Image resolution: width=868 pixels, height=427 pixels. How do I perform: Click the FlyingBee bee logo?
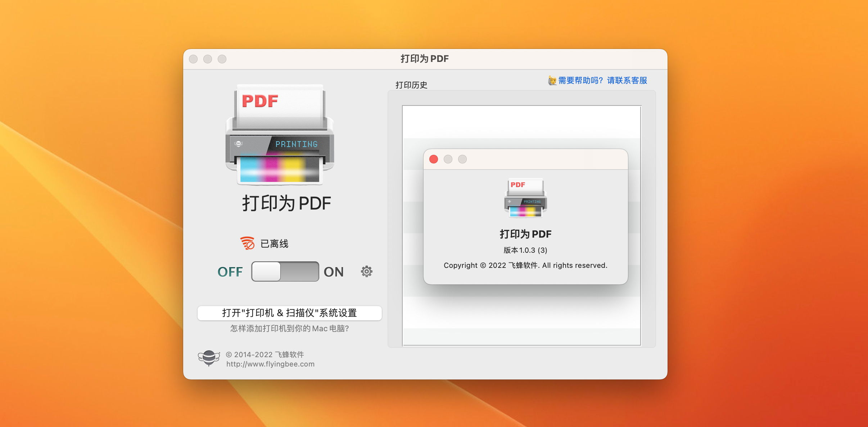click(209, 358)
